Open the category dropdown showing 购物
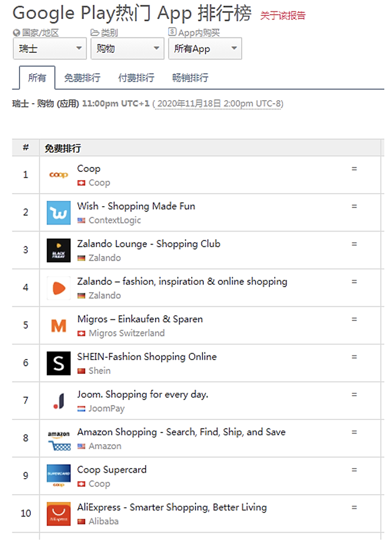Screen dimensions: 392x545 tap(127, 49)
